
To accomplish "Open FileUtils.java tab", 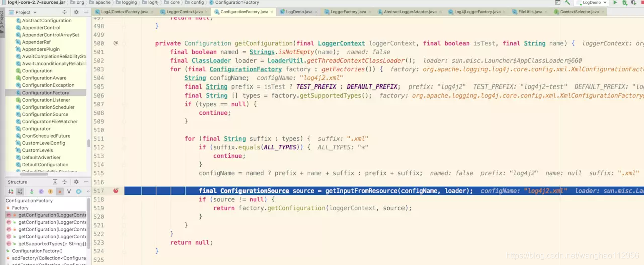I will point(530,12).
